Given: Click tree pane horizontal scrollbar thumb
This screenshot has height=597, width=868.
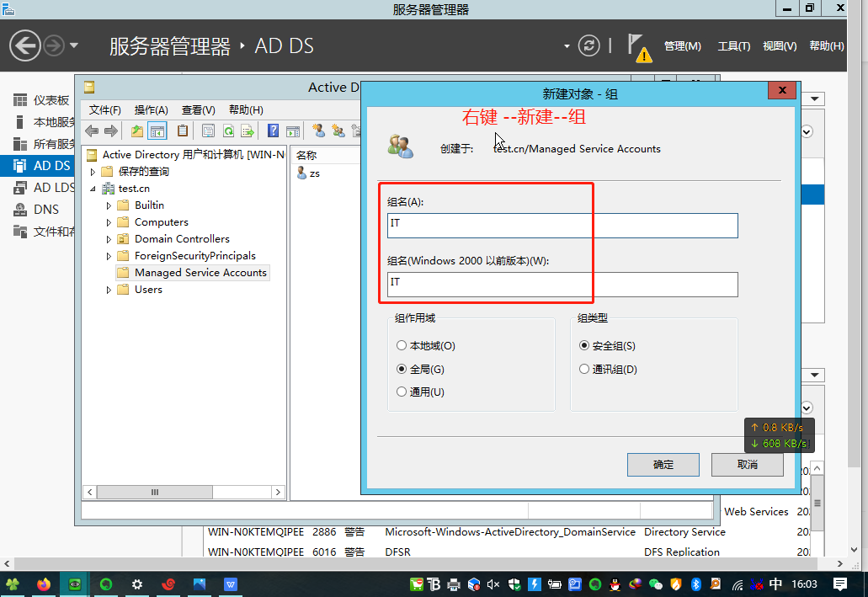Looking at the screenshot, I should [x=155, y=492].
